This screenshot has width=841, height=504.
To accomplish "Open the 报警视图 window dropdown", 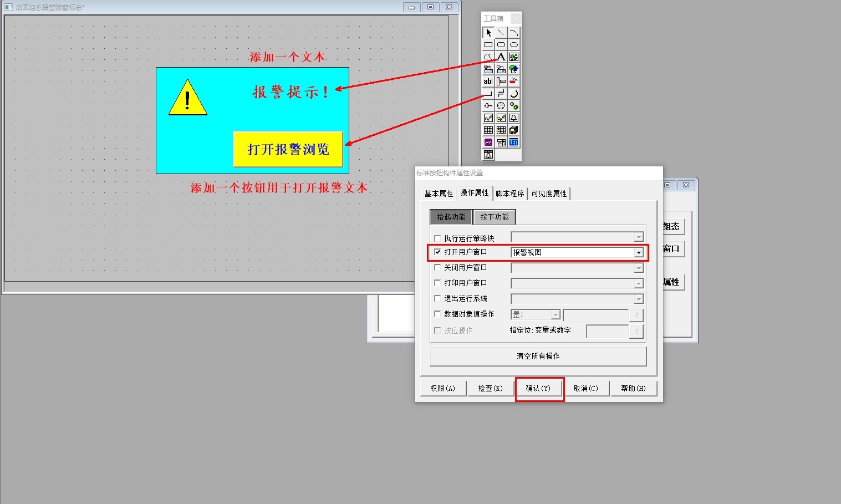I will [639, 252].
